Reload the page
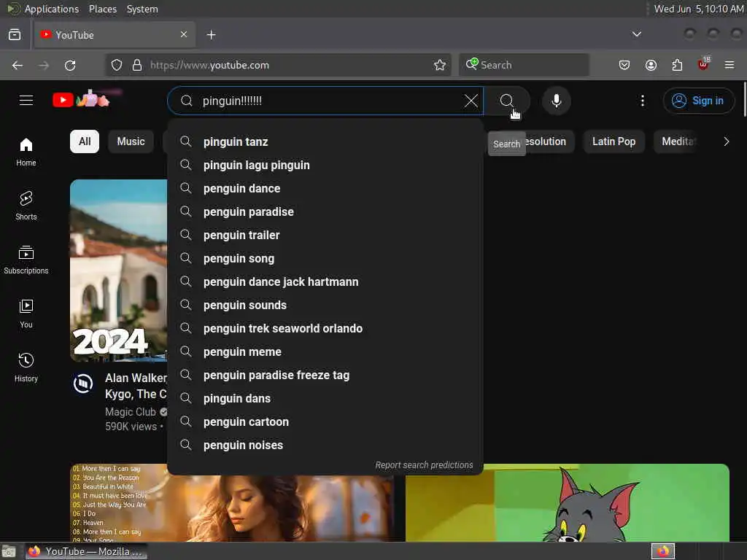747x560 pixels. tap(70, 65)
